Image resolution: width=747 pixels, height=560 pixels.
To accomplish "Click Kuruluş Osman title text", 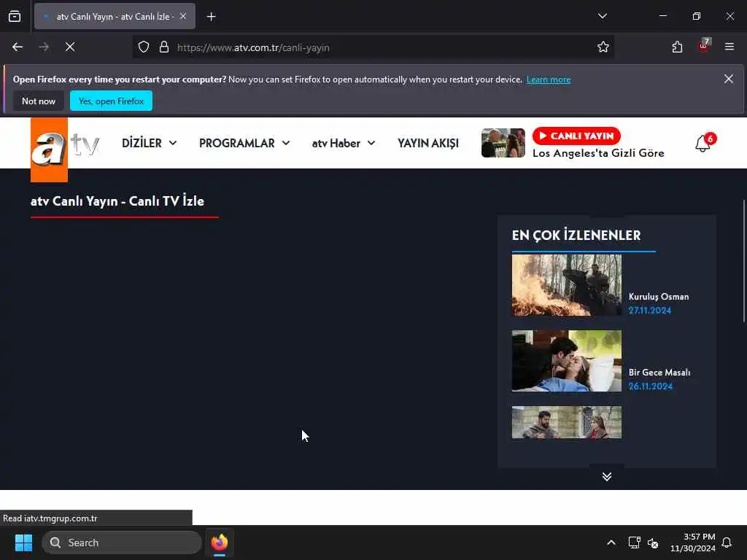I will tap(659, 296).
